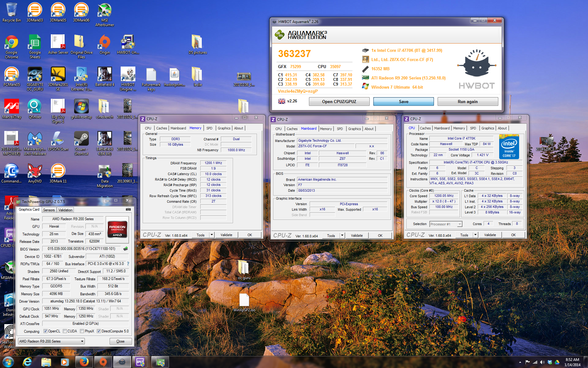Click the GPU-Z BIOS save chip icon
The image size is (588, 368).
click(x=125, y=249)
